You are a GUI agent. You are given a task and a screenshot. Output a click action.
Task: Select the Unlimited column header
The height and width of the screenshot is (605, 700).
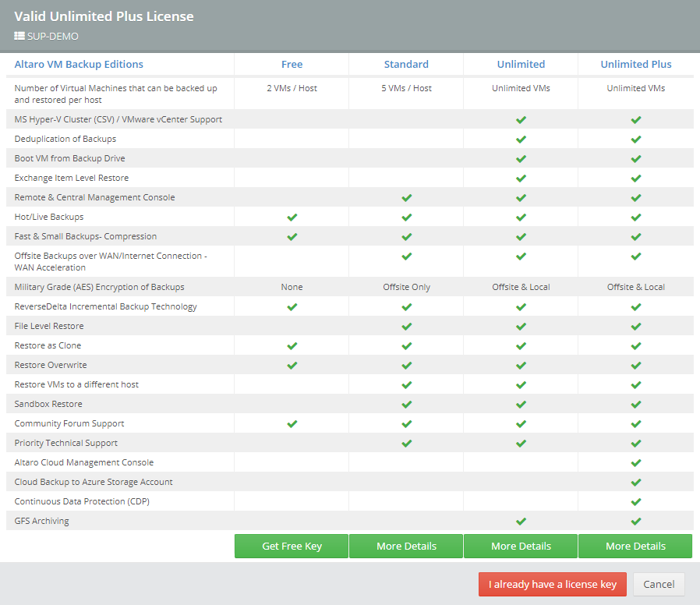point(521,64)
